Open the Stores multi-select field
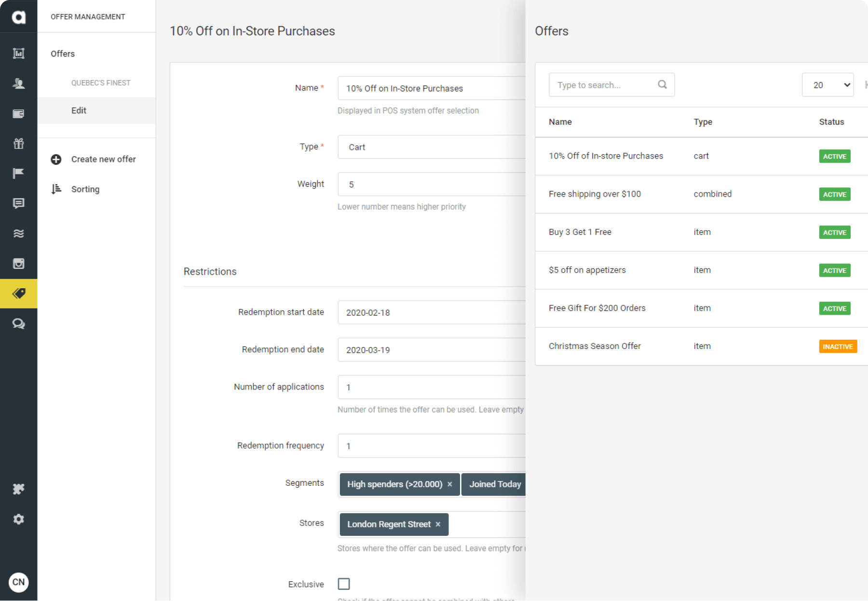This screenshot has height=601, width=868. click(432, 524)
